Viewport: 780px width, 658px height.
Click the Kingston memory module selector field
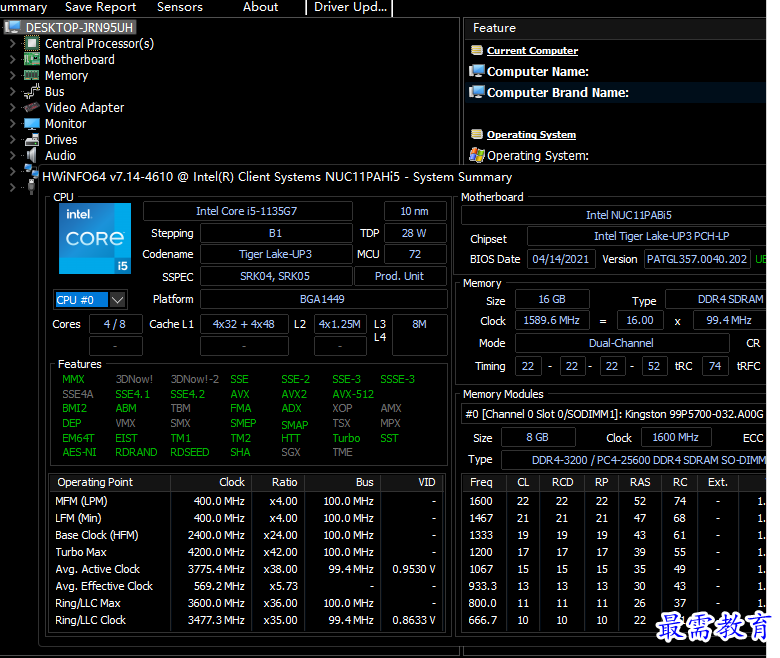point(612,414)
